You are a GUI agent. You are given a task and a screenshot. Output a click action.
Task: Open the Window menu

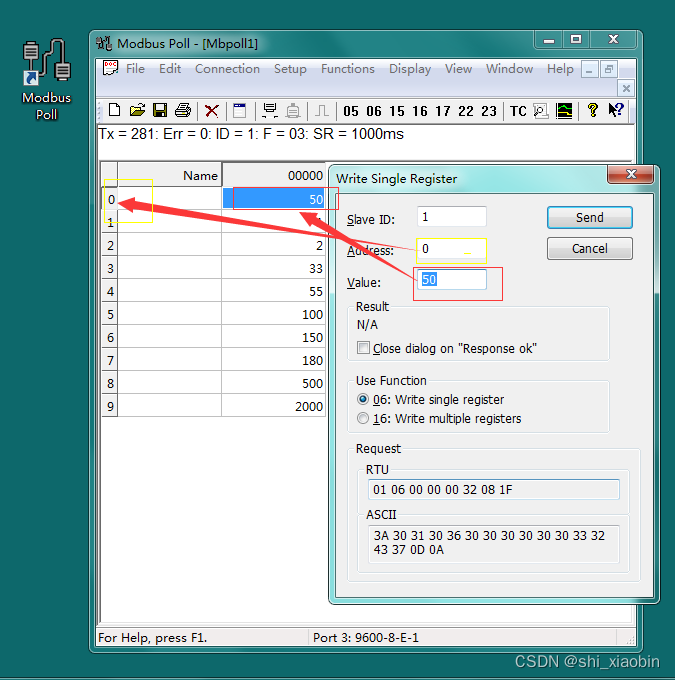click(x=509, y=69)
